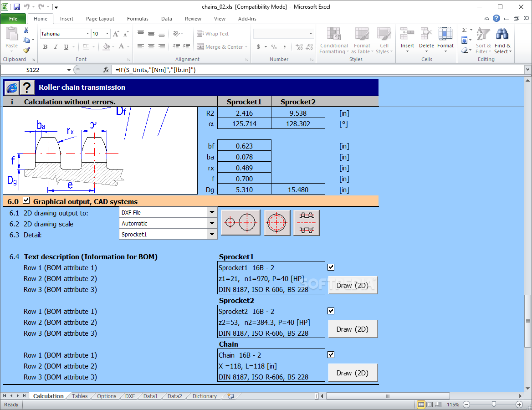The height and width of the screenshot is (410, 532).
Task: Toggle the Sprocket1 BOM checkbox
Action: pos(331,267)
